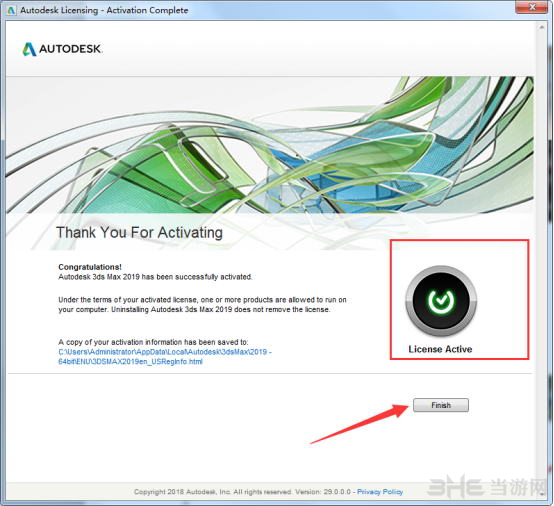Image resolution: width=554 pixels, height=506 pixels.
Task: Click the window title "Autodesk Licensing - Activation Complete"
Action: (104, 10)
